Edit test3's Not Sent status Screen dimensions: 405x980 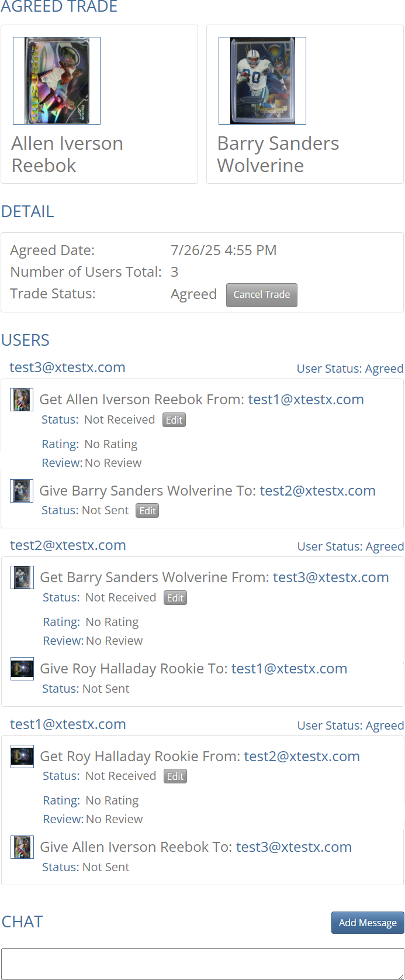point(147,511)
